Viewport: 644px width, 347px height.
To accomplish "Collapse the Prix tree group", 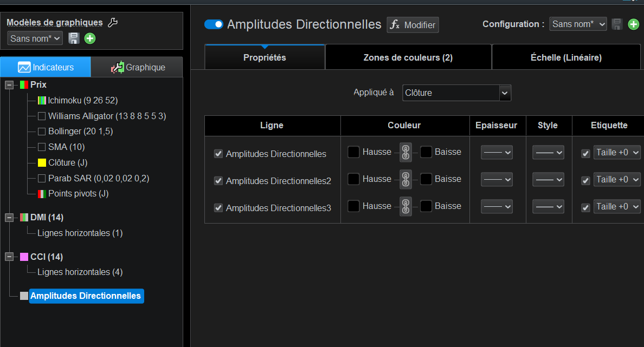I will click(9, 85).
